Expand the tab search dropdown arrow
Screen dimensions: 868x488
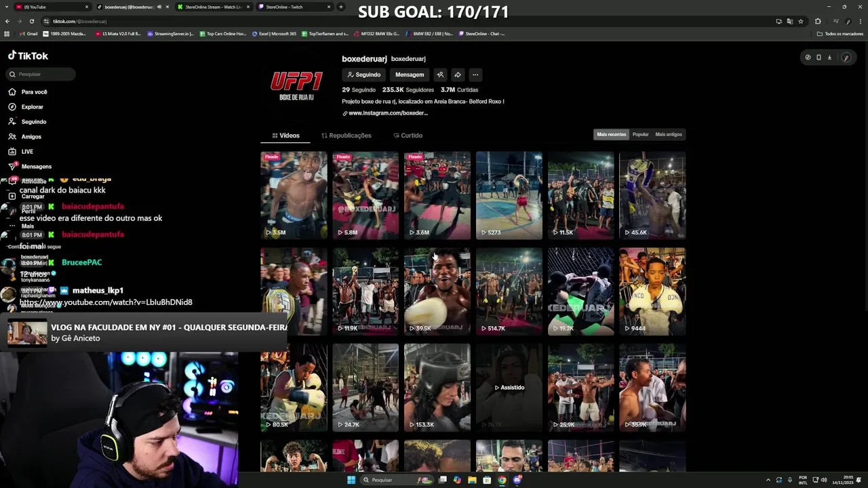click(x=6, y=7)
